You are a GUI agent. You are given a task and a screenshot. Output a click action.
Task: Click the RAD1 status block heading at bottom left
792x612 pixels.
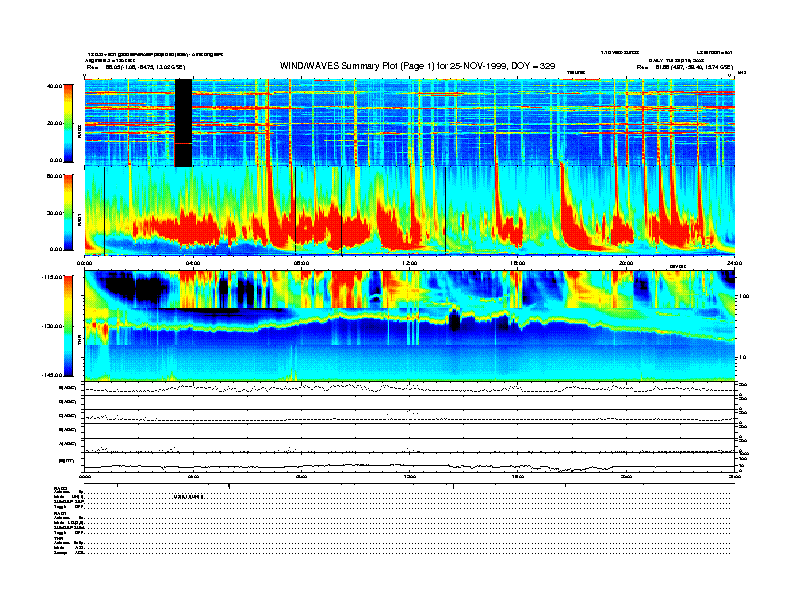(60, 513)
